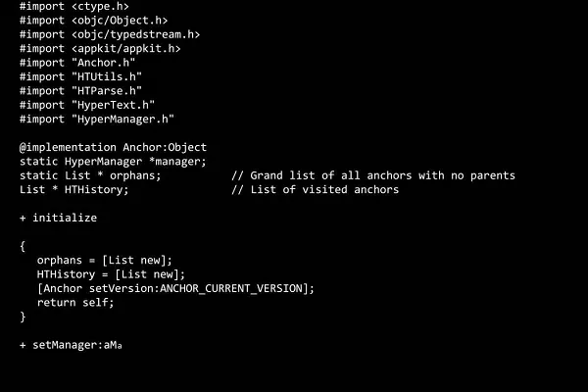Click the List * HTHistory declaration
The width and height of the screenshot is (588, 392).
coord(73,189)
